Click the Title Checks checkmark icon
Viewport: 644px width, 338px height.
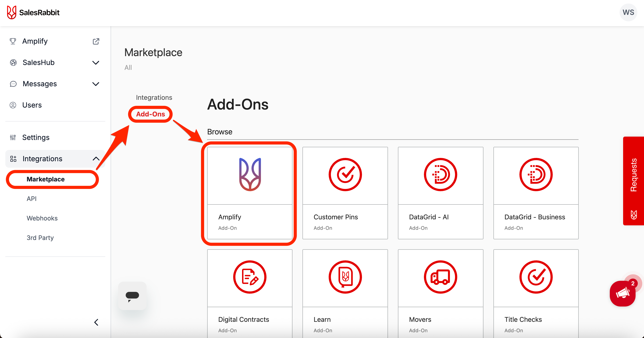coord(536,277)
